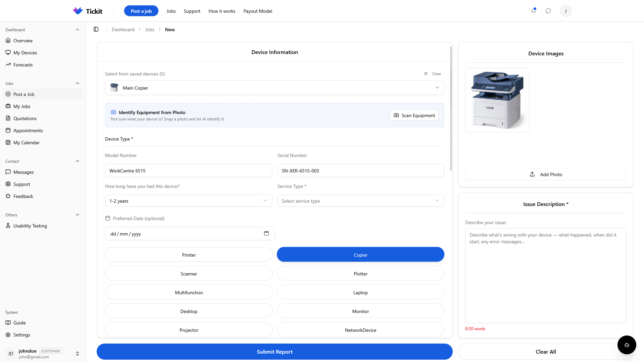The width and height of the screenshot is (644, 362).
Task: Click Scan Equipment to identify device
Action: (414, 115)
